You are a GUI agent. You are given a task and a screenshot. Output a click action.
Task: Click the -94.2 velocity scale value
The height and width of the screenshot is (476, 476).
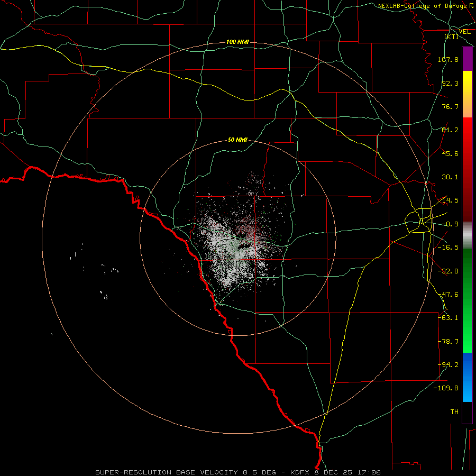pyautogui.click(x=448, y=365)
